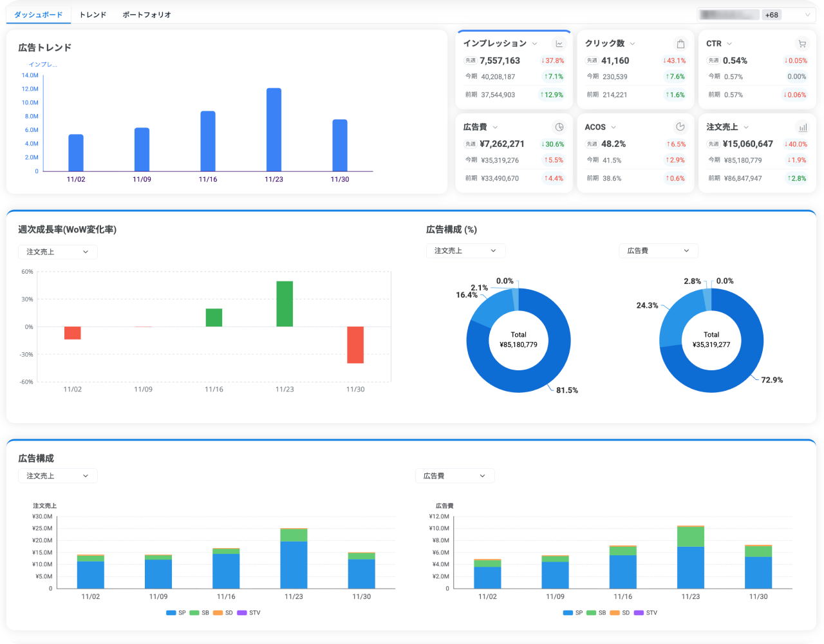
Task: Click the インプレ... legend in 広告トレンド chart
Action: 42,64
